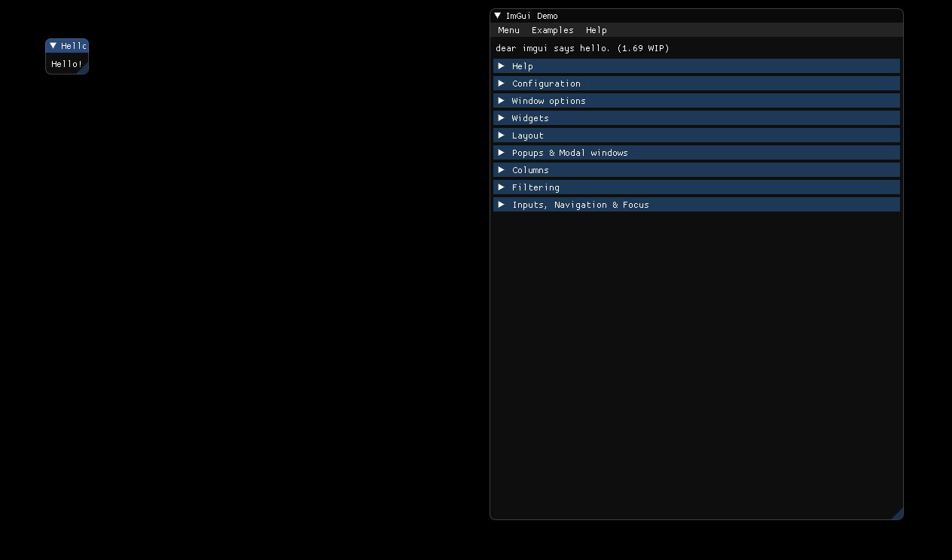Screen dimensions: 952x560
Task: Click the resize grip of the demo window
Action: [898, 513]
